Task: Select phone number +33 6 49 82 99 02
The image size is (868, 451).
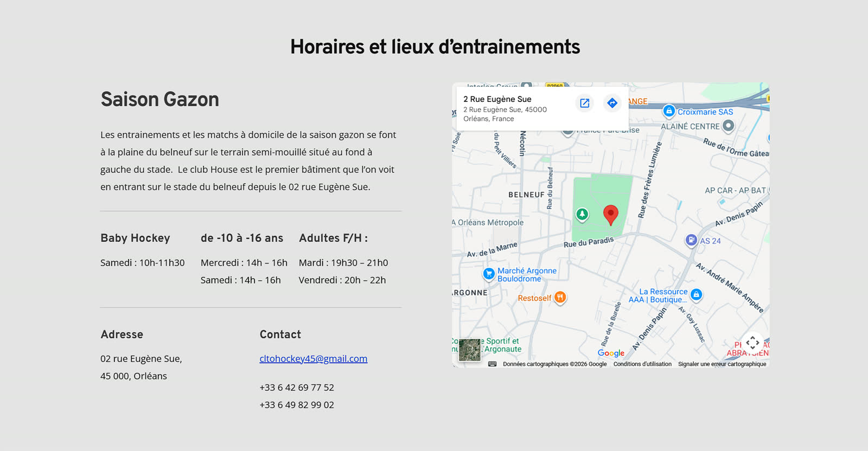Action: [x=297, y=405]
